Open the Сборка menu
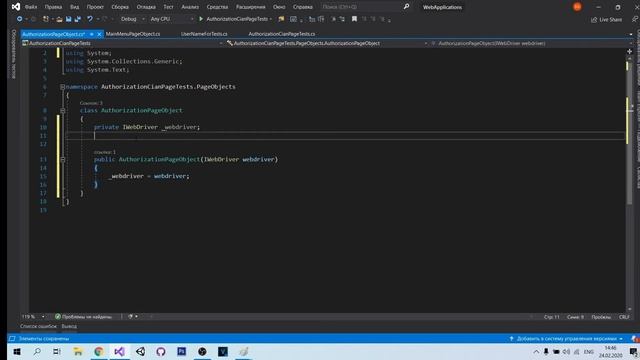 point(120,7)
